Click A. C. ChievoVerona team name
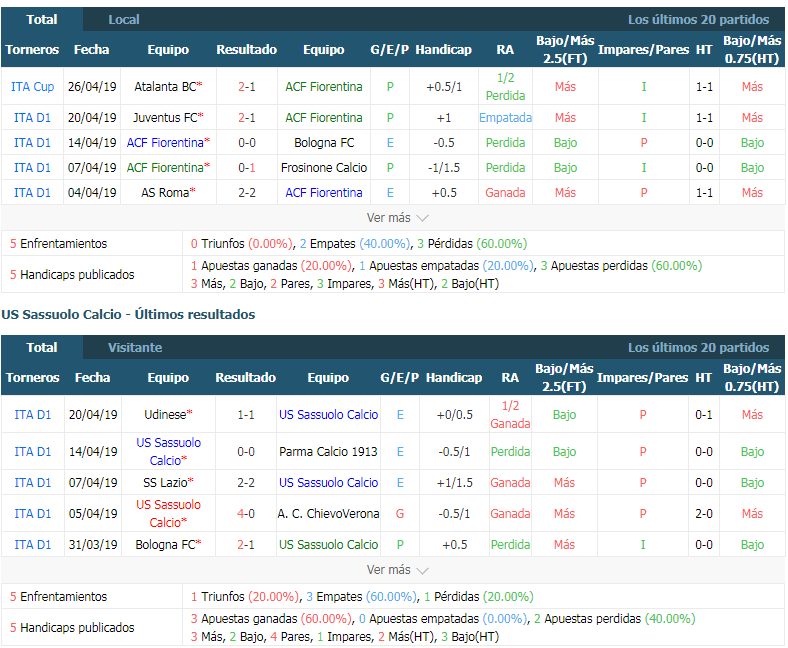This screenshot has height=648, width=788. pyautogui.click(x=328, y=514)
